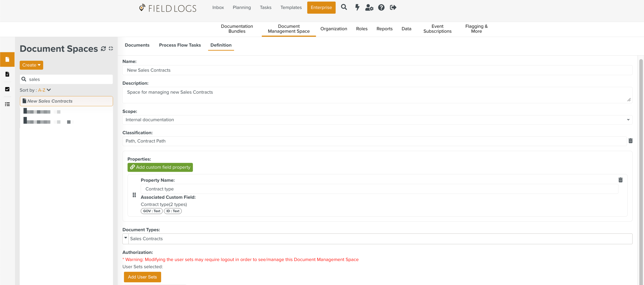Open the Organization menu item
Image resolution: width=644 pixels, height=285 pixels.
334,29
